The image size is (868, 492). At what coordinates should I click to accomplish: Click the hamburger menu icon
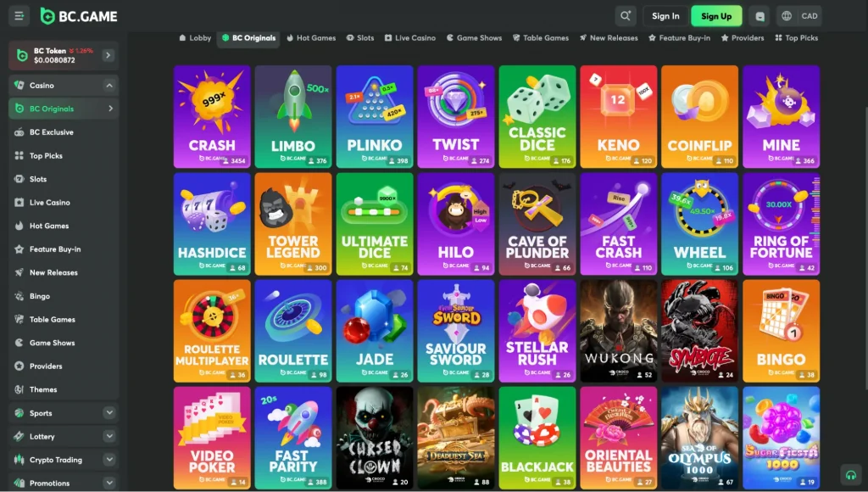19,16
